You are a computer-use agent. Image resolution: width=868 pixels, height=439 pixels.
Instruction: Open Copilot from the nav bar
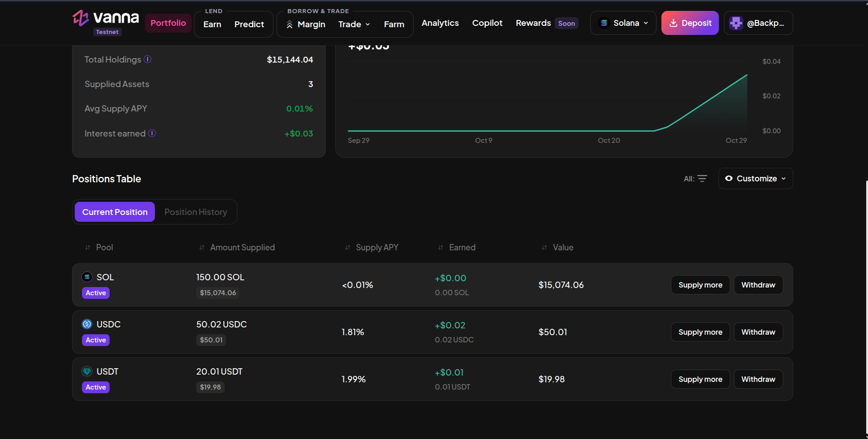point(487,23)
